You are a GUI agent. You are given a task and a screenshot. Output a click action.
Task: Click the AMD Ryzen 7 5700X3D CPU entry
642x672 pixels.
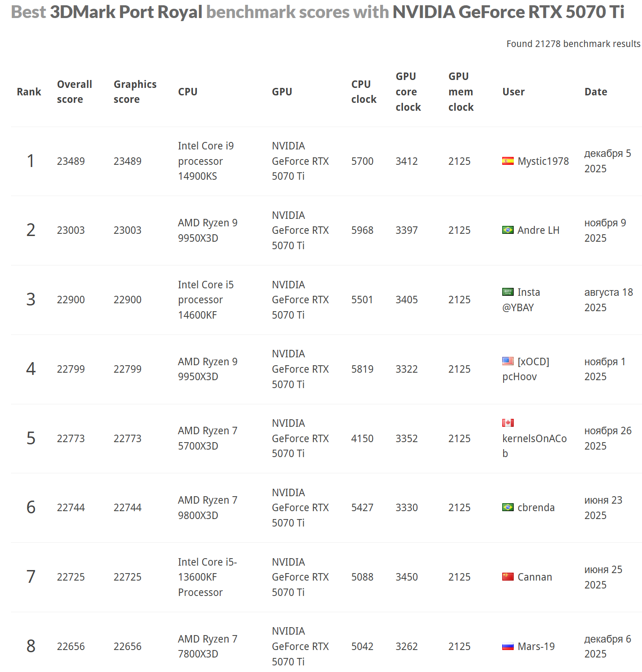[207, 438]
